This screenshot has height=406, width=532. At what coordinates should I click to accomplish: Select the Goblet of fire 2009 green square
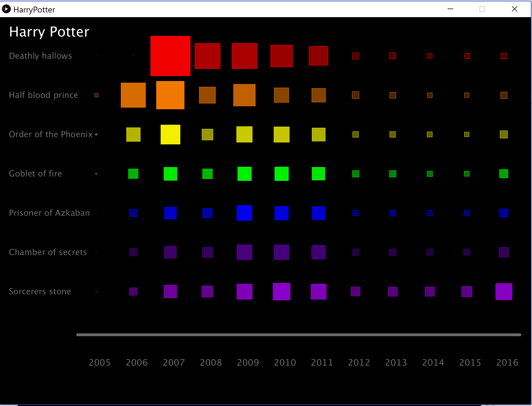tap(244, 174)
